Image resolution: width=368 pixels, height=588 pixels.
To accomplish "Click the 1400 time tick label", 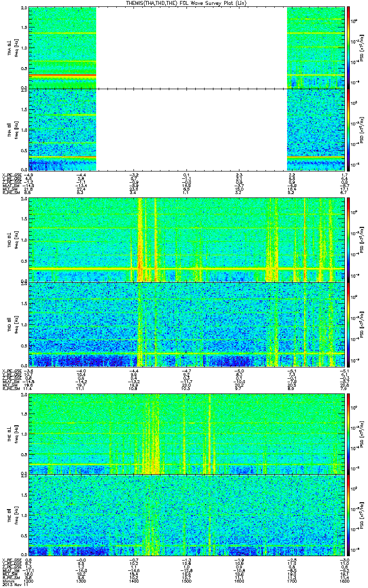I will click(x=134, y=581).
